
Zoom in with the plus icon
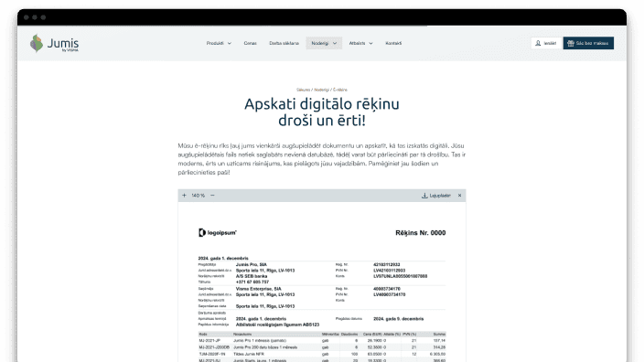pos(184,196)
